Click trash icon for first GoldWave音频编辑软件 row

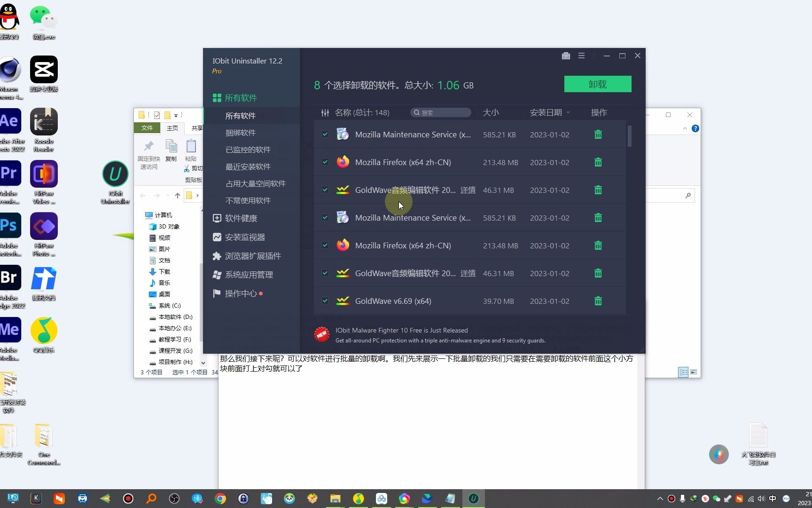[598, 190]
